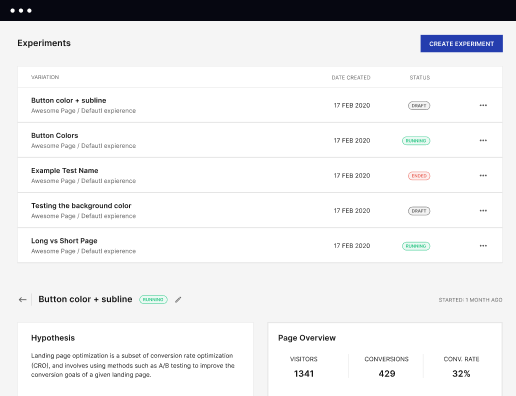Click the Started 1 month ago label

click(470, 300)
